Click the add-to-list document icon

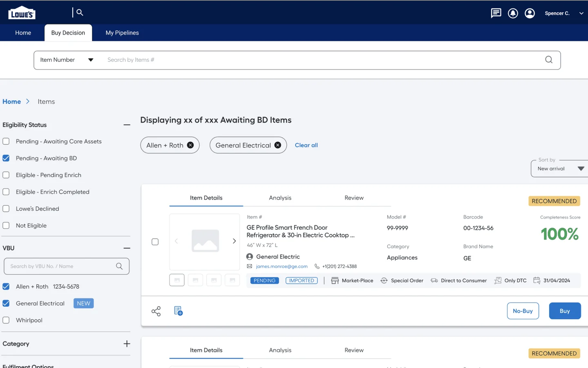tap(178, 311)
